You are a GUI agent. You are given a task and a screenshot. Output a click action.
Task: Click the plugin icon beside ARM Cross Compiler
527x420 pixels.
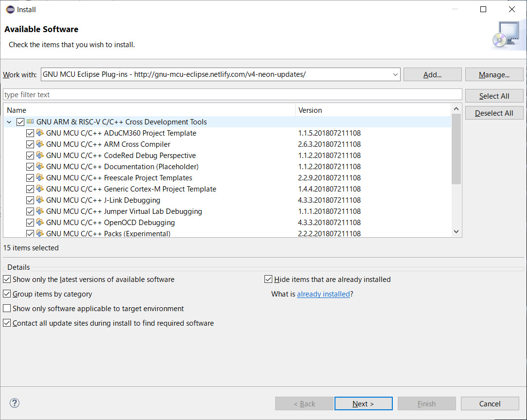40,144
